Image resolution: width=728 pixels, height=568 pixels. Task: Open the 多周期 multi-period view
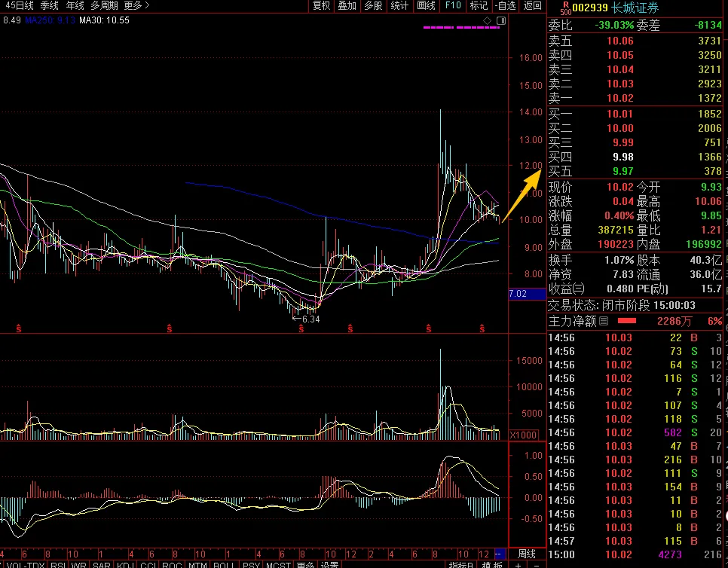[104, 5]
